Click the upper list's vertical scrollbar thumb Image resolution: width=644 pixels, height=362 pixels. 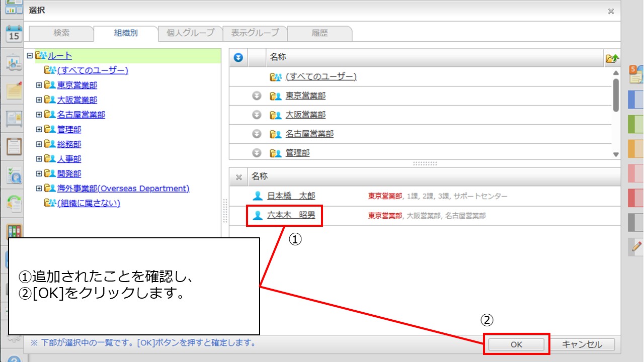pos(616,95)
